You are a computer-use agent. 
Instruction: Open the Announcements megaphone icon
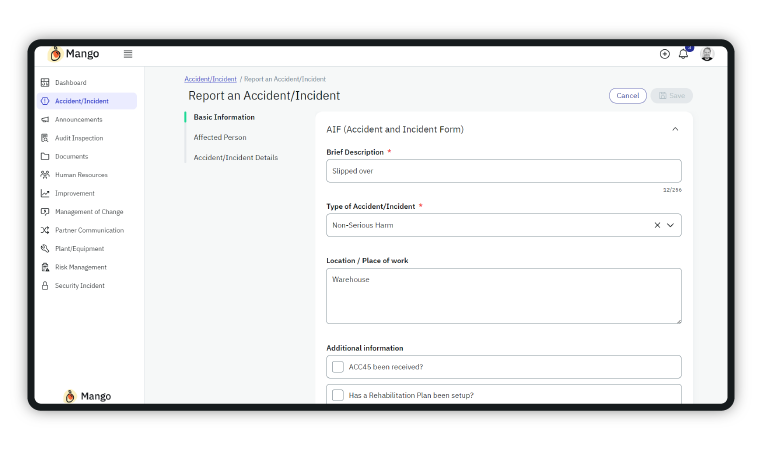(x=45, y=120)
